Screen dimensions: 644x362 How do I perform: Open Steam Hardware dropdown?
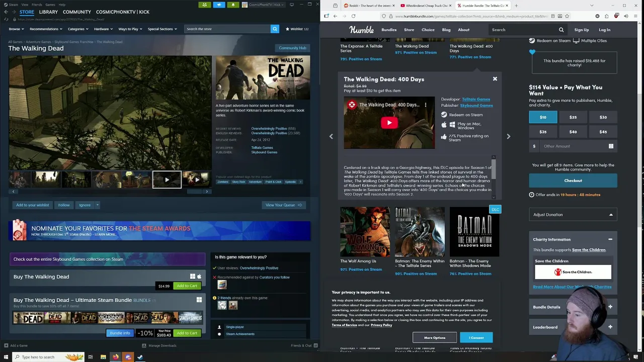[x=103, y=29]
